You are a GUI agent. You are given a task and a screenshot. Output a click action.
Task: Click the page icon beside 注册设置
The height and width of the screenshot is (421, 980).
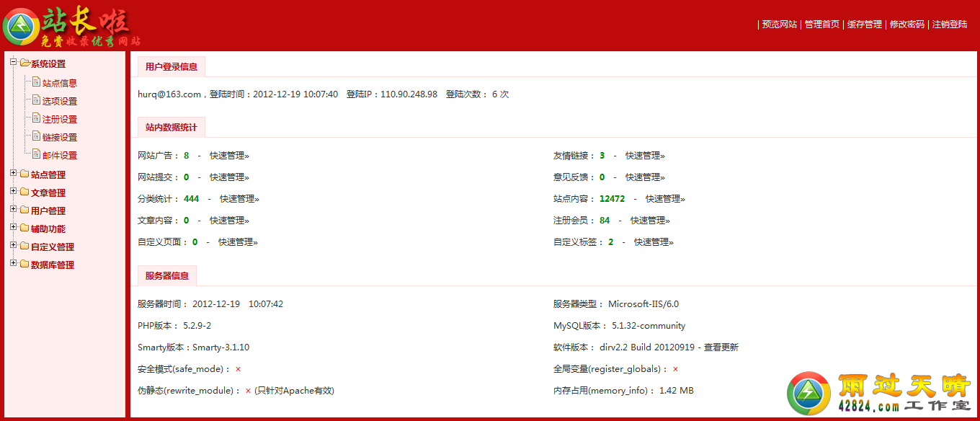point(36,118)
